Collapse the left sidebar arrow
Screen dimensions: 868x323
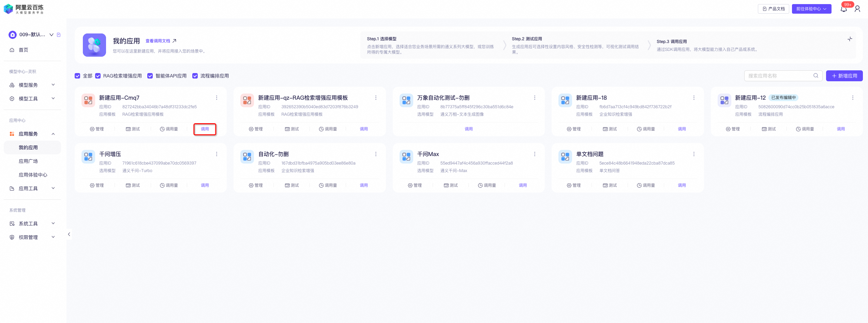coord(69,234)
